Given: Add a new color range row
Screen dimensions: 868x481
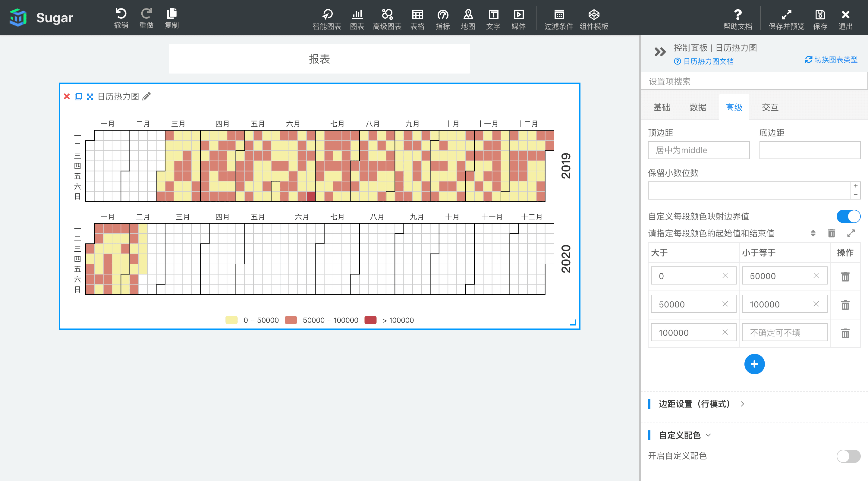Looking at the screenshot, I should coord(754,364).
